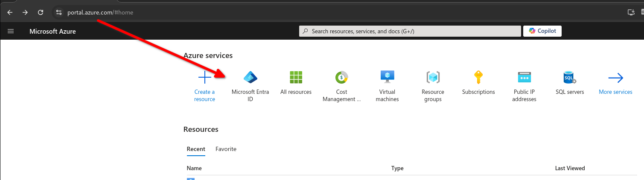Sort resources by Last Viewed column
The width and height of the screenshot is (644, 180).
tap(570, 168)
